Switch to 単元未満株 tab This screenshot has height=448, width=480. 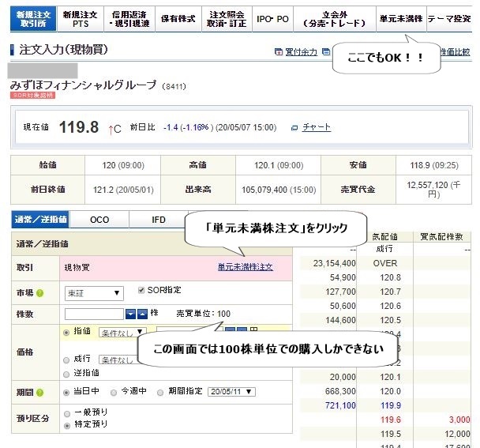tap(401, 19)
